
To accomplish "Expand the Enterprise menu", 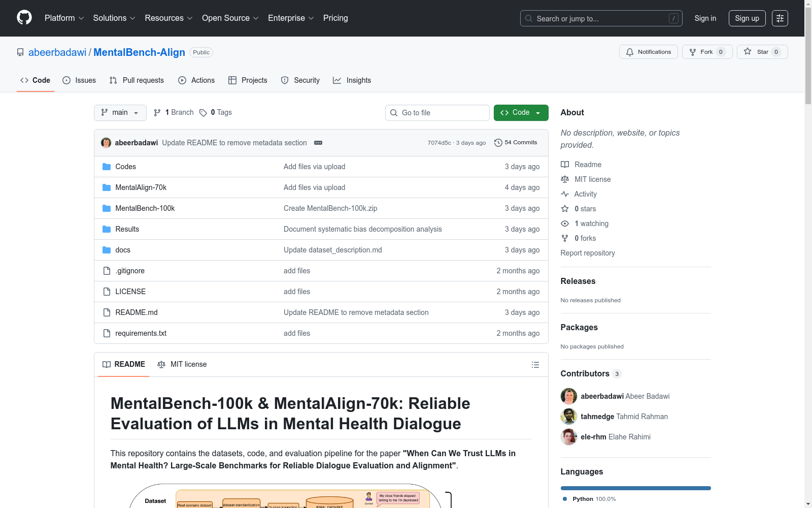I will pyautogui.click(x=291, y=18).
